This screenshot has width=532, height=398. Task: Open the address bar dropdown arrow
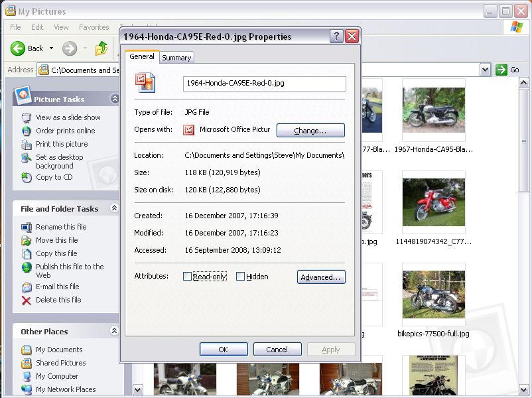point(485,70)
